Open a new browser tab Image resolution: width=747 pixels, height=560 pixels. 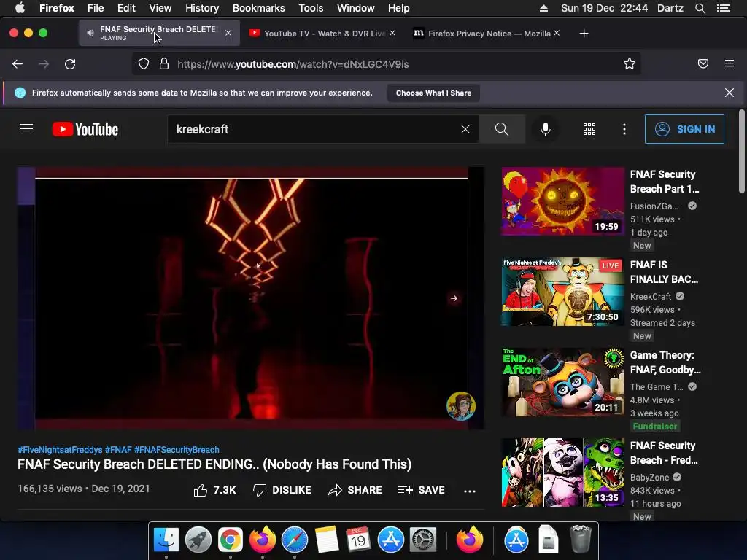[x=584, y=34]
